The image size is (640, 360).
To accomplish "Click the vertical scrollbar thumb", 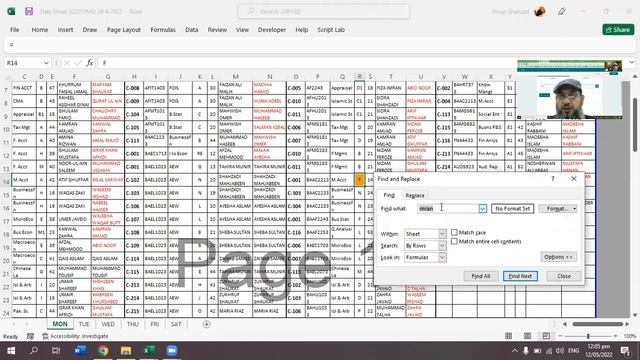I will click(636, 124).
